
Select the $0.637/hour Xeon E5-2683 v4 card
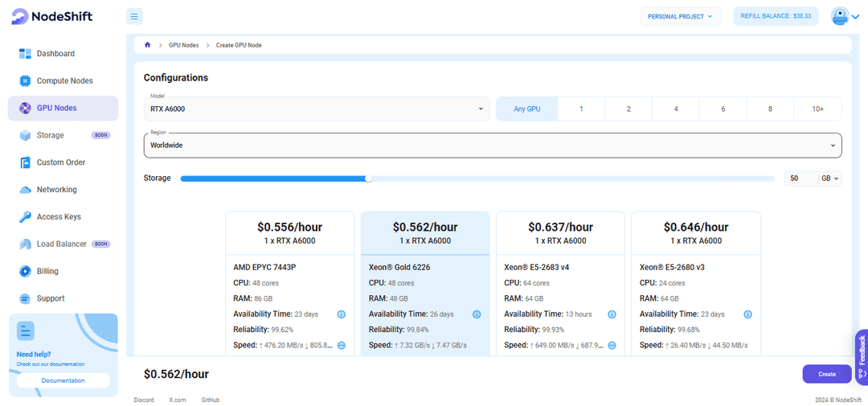click(x=560, y=283)
